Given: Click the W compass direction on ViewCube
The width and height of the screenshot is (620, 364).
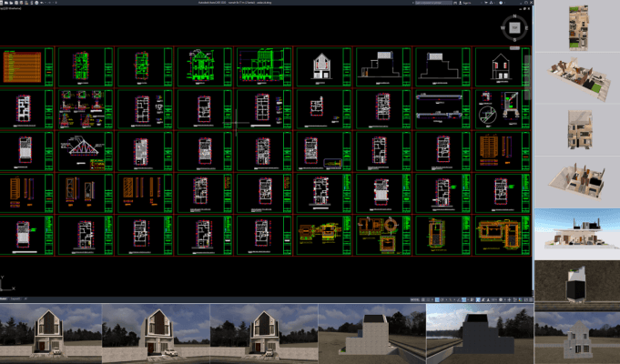Looking at the screenshot, I should click(503, 28).
